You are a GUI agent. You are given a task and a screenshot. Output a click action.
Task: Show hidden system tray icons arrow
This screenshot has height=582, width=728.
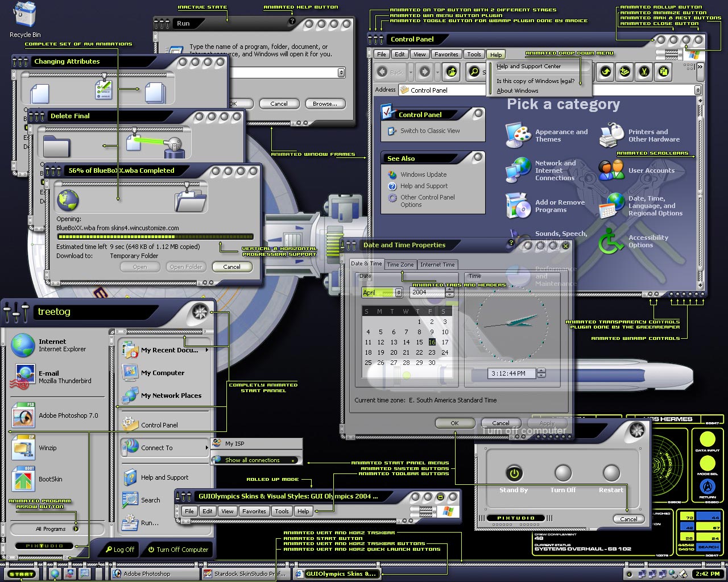click(x=629, y=574)
